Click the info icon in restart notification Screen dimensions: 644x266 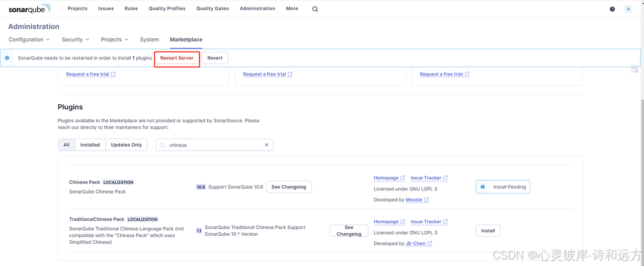point(7,58)
